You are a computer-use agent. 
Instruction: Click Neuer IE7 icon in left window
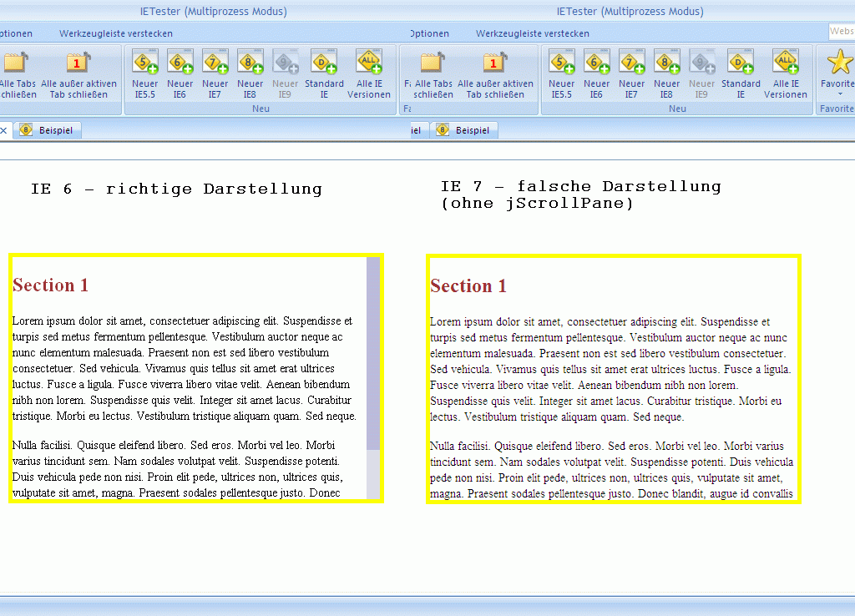pyautogui.click(x=215, y=74)
